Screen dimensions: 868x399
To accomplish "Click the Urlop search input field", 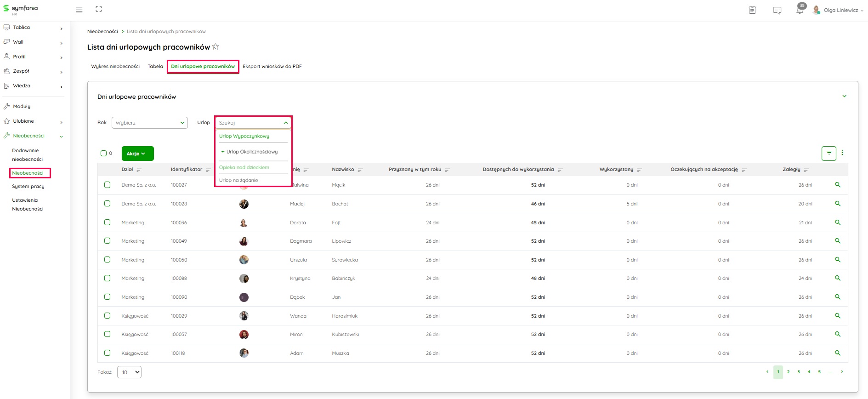I will (249, 123).
